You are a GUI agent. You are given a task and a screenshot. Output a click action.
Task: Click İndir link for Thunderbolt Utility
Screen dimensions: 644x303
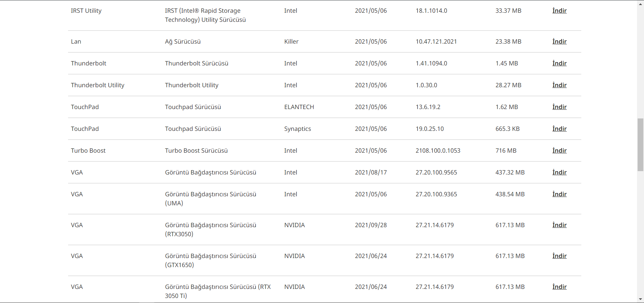(x=559, y=85)
